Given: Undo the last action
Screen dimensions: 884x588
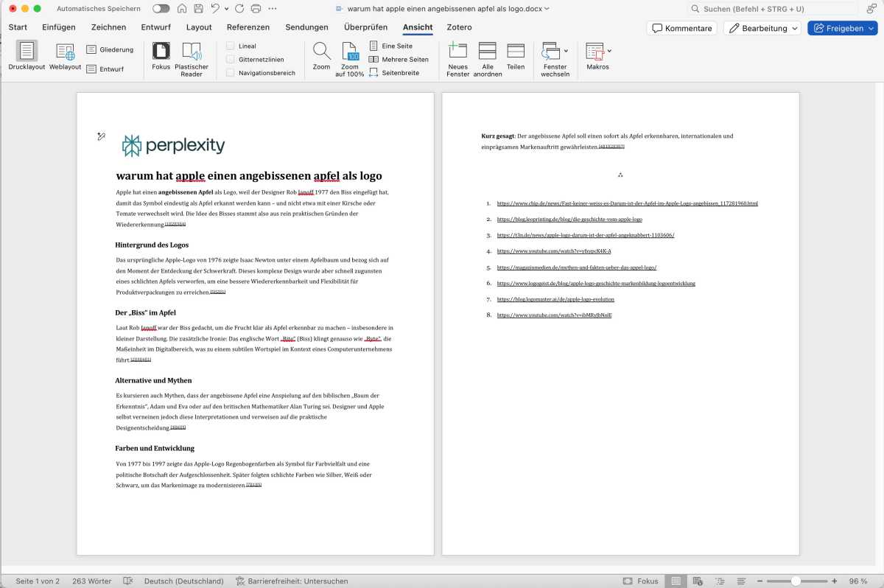Looking at the screenshot, I should [x=215, y=9].
